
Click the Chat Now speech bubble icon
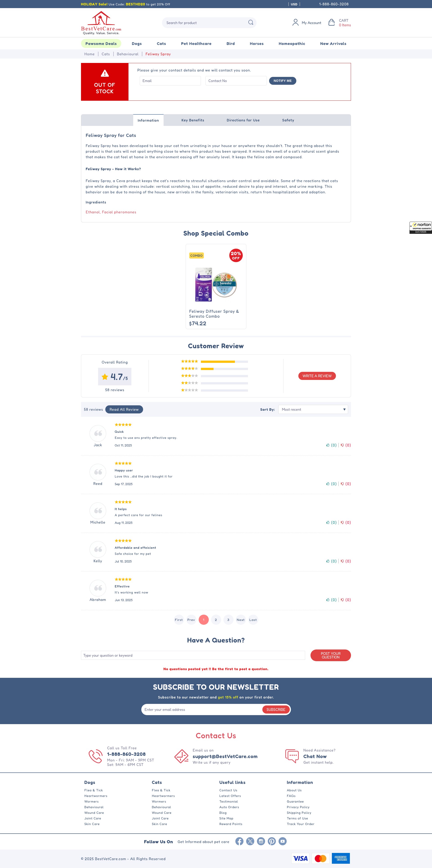click(x=292, y=756)
